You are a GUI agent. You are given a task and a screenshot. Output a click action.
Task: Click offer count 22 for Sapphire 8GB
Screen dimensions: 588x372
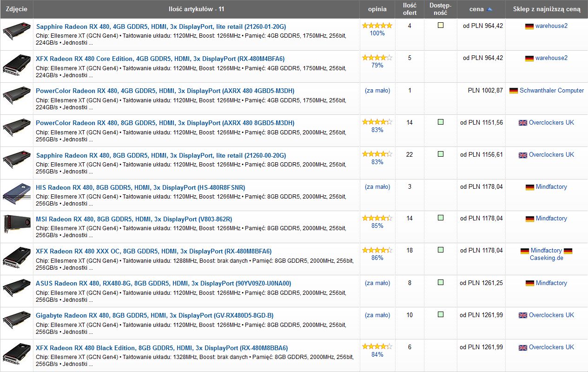(x=410, y=155)
